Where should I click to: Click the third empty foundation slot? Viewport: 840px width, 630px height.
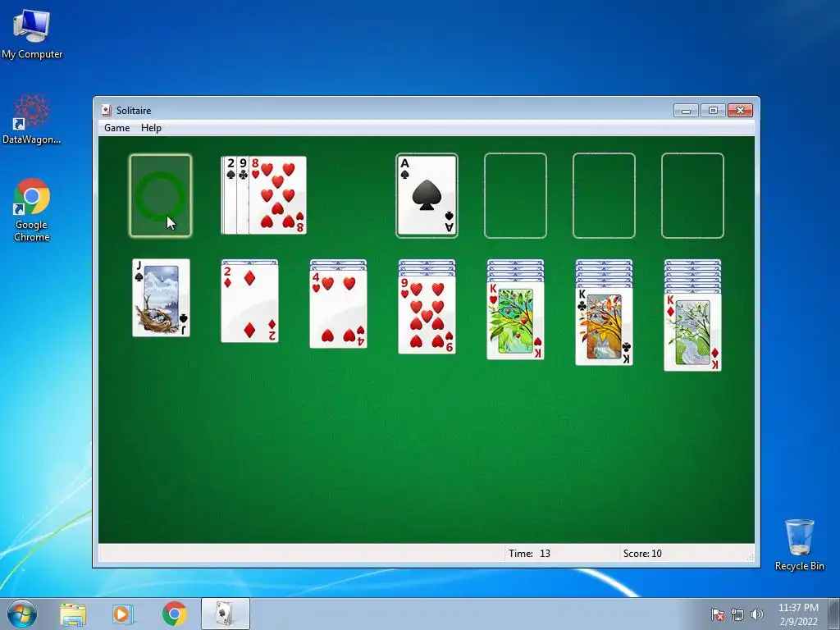point(604,195)
